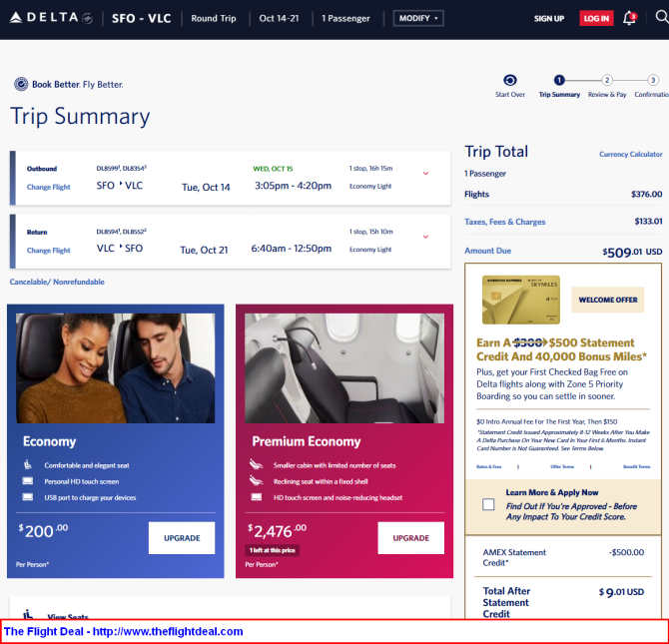The height and width of the screenshot is (644, 669).
Task: Tick the Learn More & Apply Now checkbox
Action: [488, 504]
